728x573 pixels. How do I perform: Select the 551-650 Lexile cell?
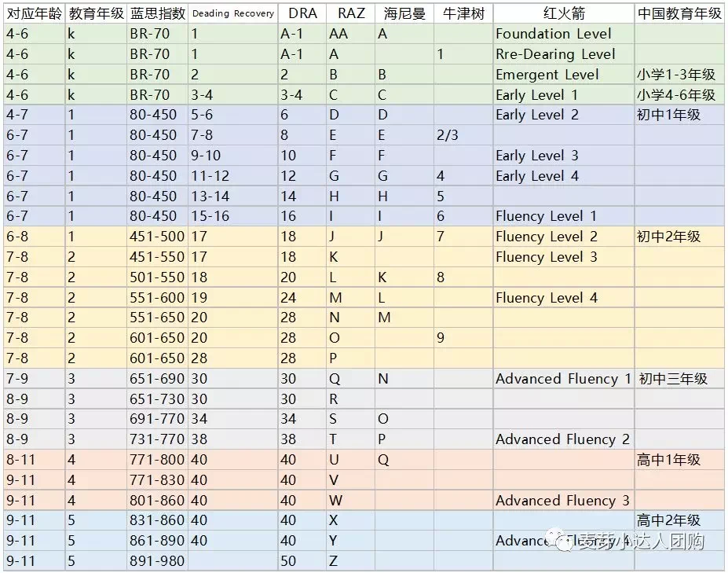157,318
